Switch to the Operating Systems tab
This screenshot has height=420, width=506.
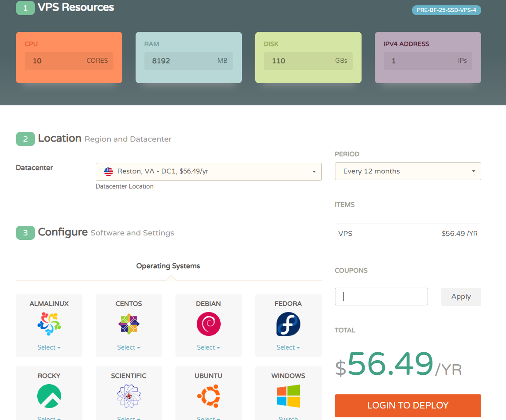[168, 266]
